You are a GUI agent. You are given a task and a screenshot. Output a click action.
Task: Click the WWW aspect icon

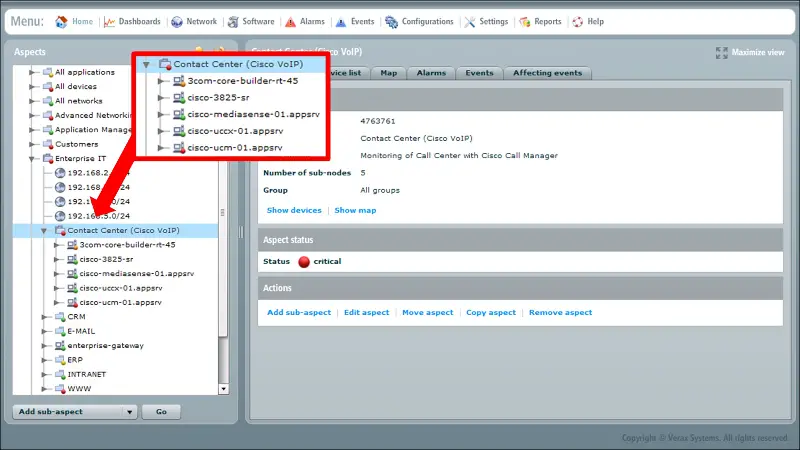60,389
